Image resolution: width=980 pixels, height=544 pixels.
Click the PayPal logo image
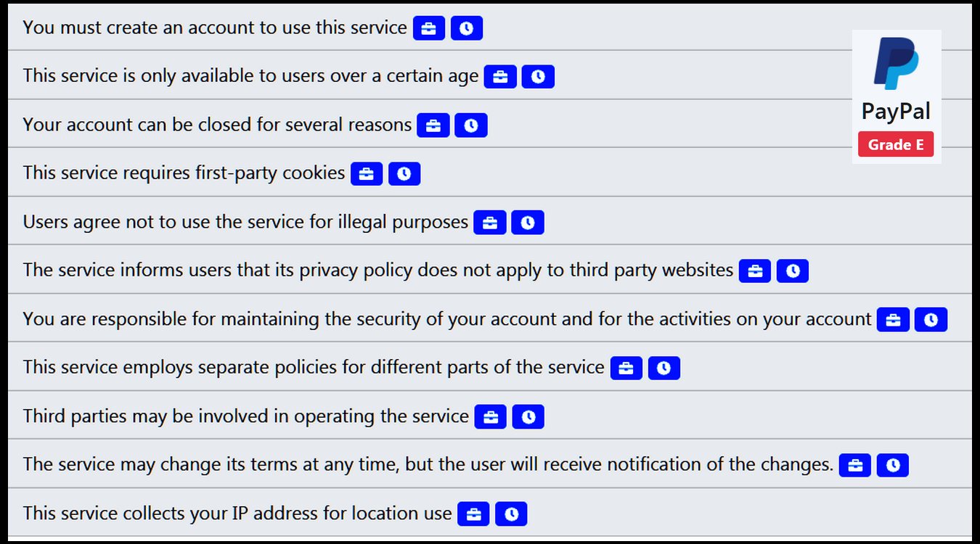click(x=896, y=63)
